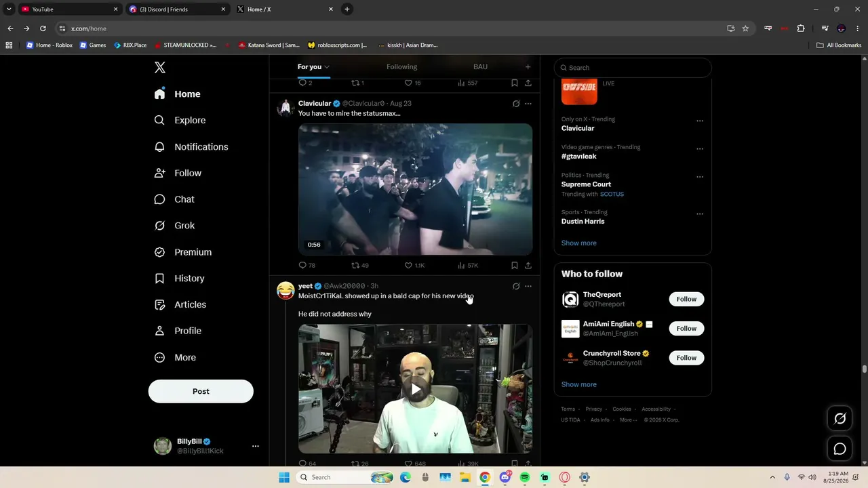The image size is (868, 488).
Task: Open Chrome media controls icon
Action: (825, 28)
